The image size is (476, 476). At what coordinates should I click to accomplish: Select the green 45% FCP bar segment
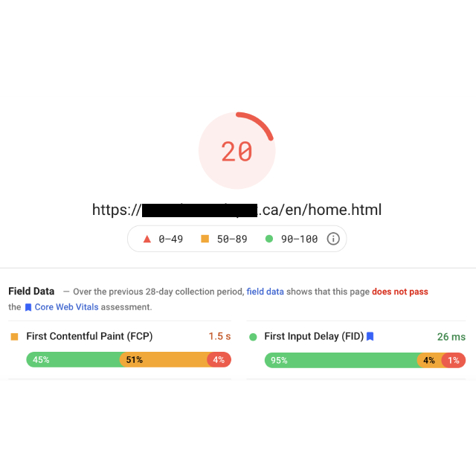73,360
